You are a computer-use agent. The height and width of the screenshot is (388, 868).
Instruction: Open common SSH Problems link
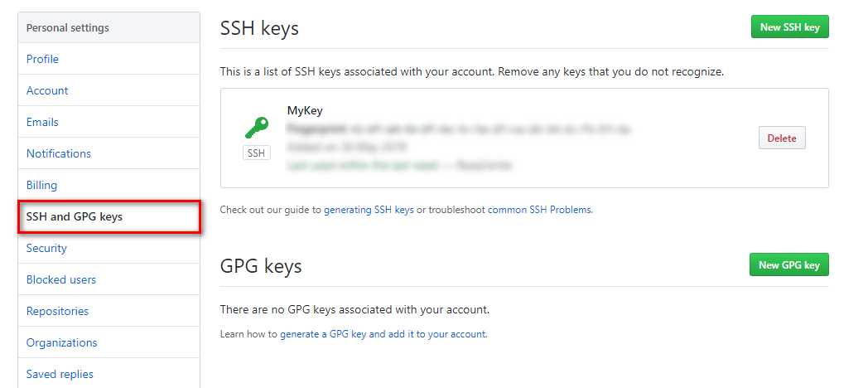(x=540, y=210)
